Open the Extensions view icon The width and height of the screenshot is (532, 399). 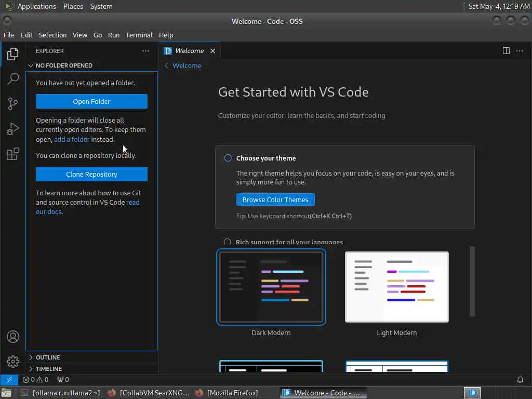pos(12,154)
